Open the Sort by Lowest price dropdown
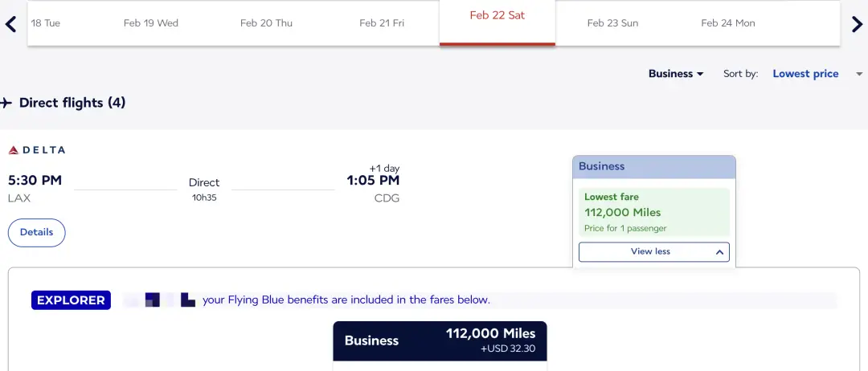868x371 pixels. [815, 74]
